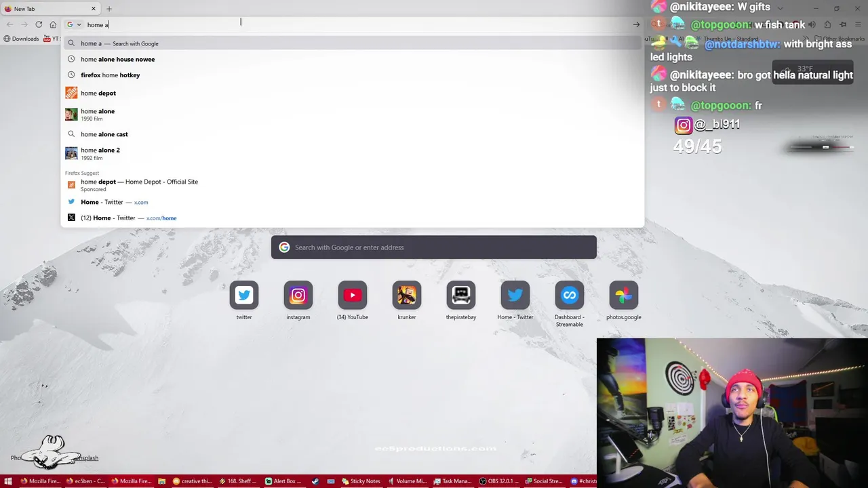Click the address bar containing 'home a'
This screenshot has width=868, height=488.
[x=353, y=24]
